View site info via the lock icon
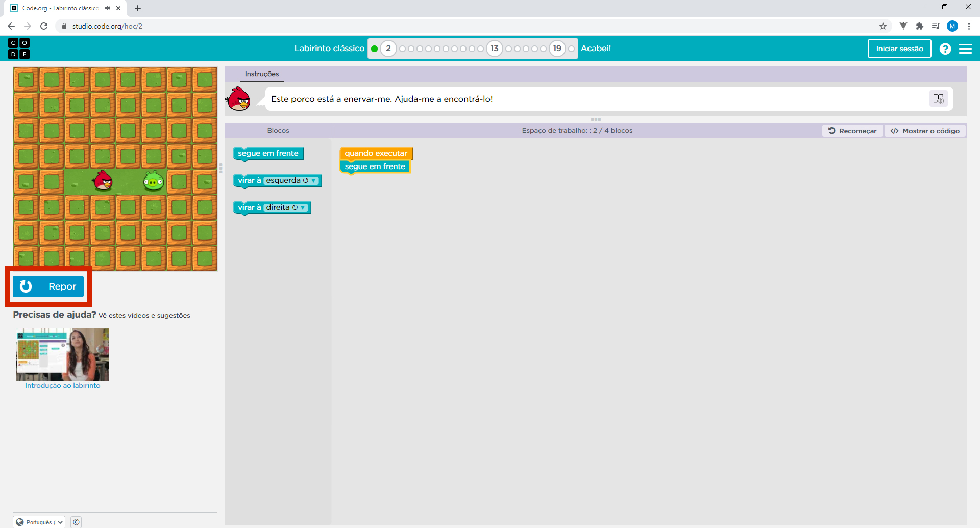The image size is (980, 528). [x=64, y=26]
